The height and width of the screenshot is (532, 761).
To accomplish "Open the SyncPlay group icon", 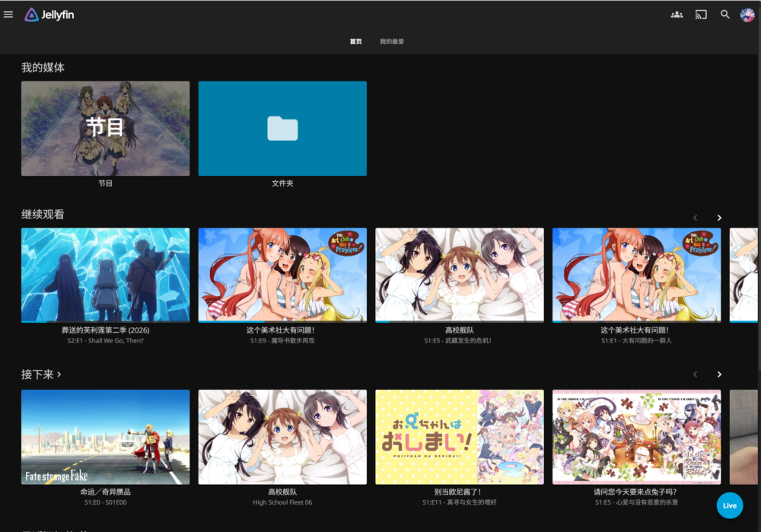I will click(677, 14).
